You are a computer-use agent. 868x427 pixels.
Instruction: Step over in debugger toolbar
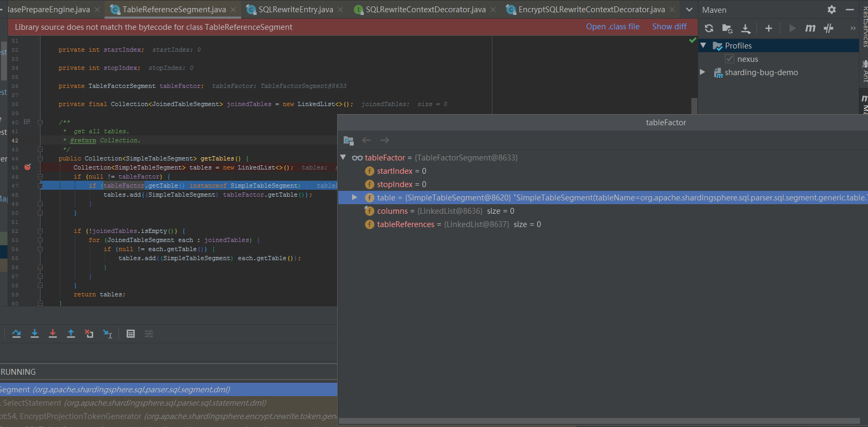[x=17, y=334]
